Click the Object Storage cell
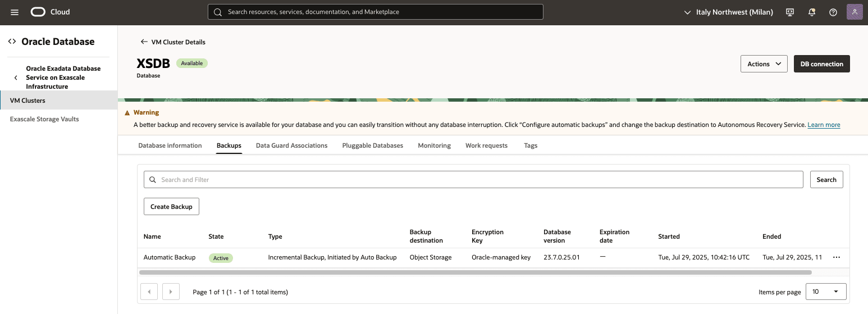The height and width of the screenshot is (314, 868). click(431, 257)
